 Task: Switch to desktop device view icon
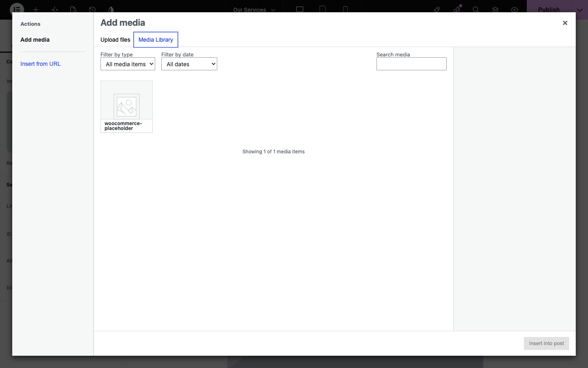(x=300, y=9)
